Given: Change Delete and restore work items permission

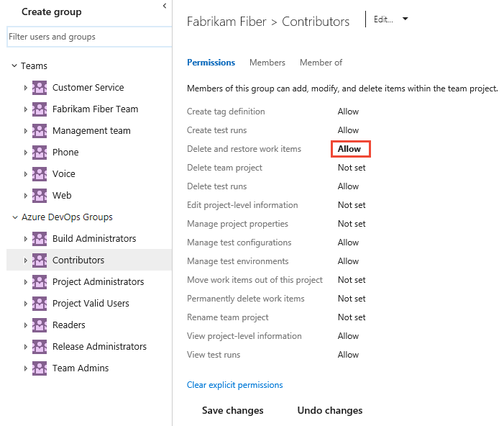Looking at the screenshot, I should click(x=350, y=149).
